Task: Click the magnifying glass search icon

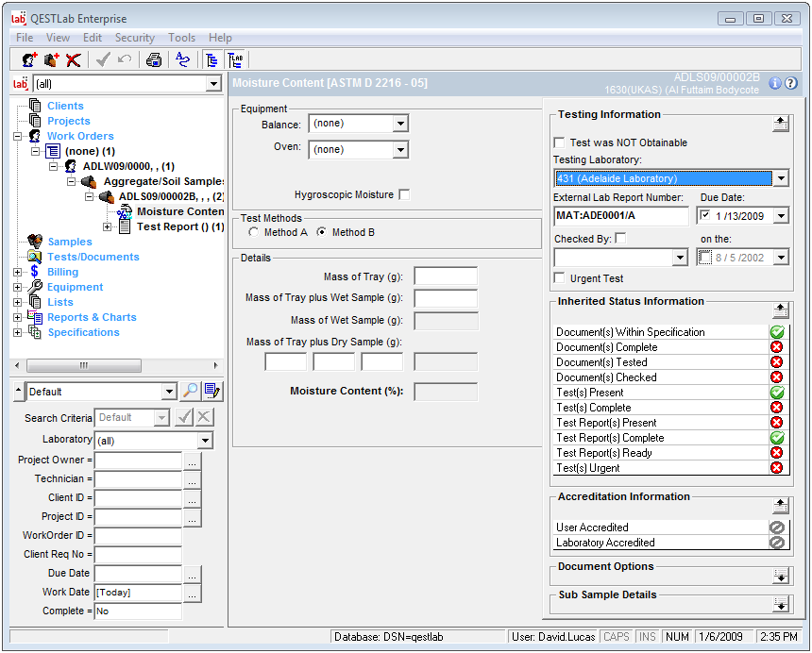Action: click(x=190, y=392)
